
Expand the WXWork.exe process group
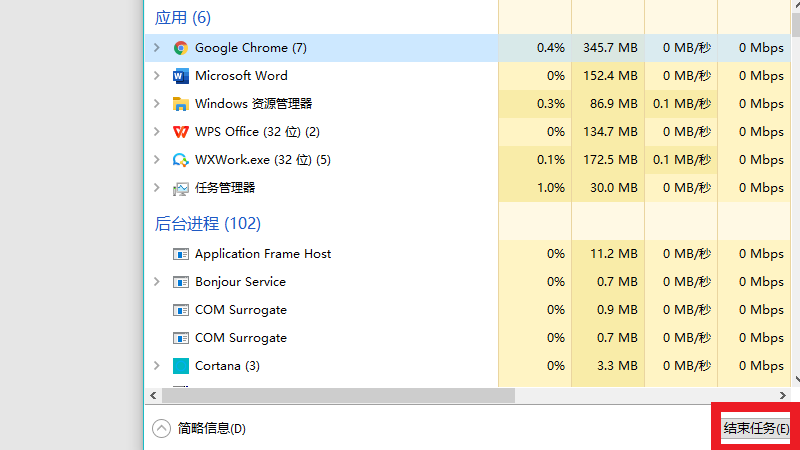(x=157, y=160)
